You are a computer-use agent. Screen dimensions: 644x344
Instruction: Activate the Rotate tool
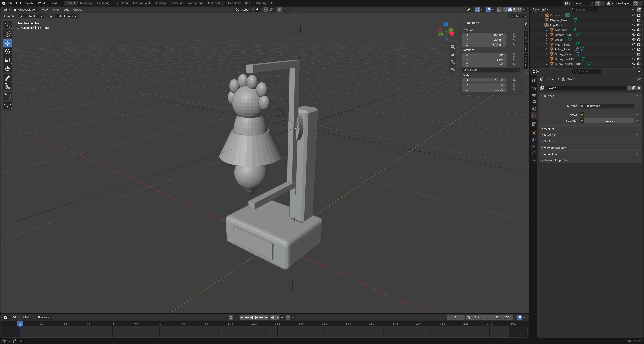(8, 52)
